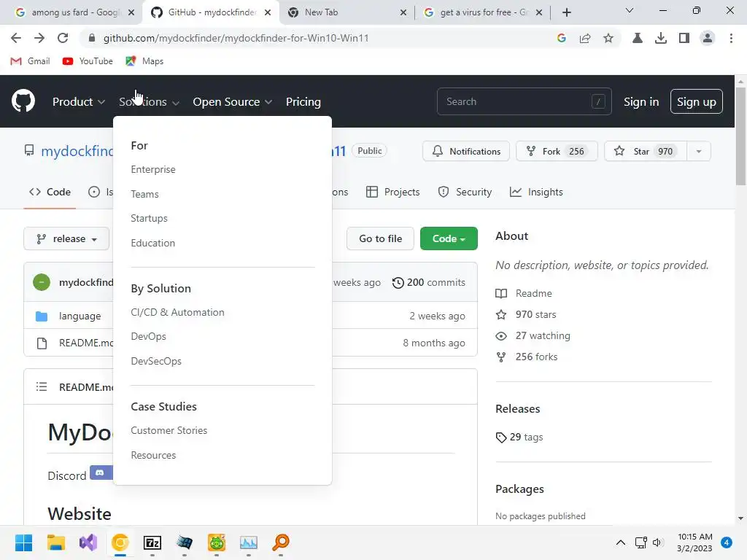Click the volume speaker tray icon
The width and height of the screenshot is (747, 560).
[658, 542]
